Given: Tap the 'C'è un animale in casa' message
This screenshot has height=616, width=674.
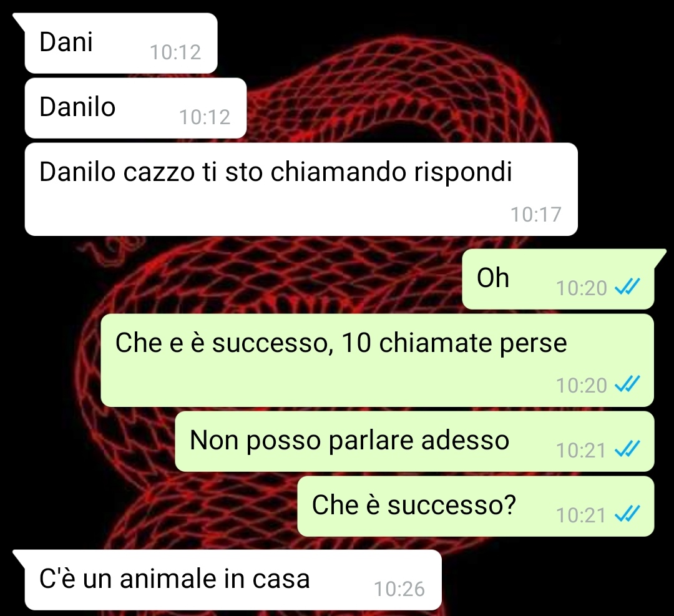Looking at the screenshot, I should click(x=233, y=580).
